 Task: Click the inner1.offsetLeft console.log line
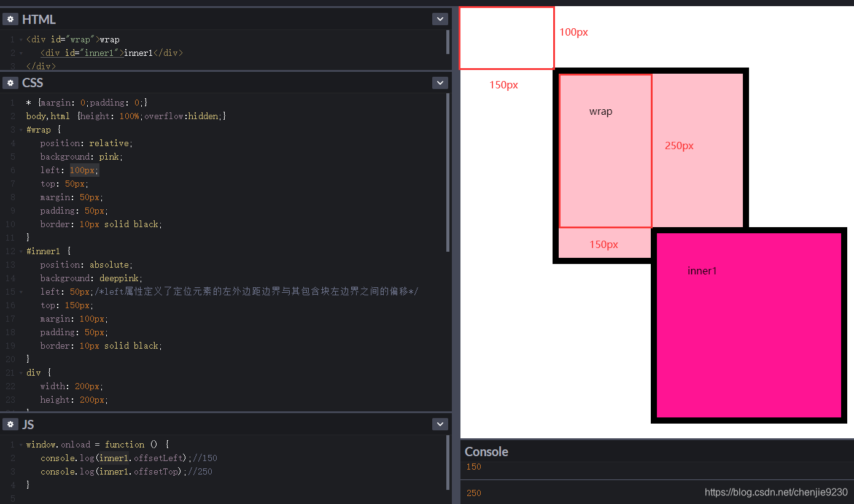click(x=129, y=459)
